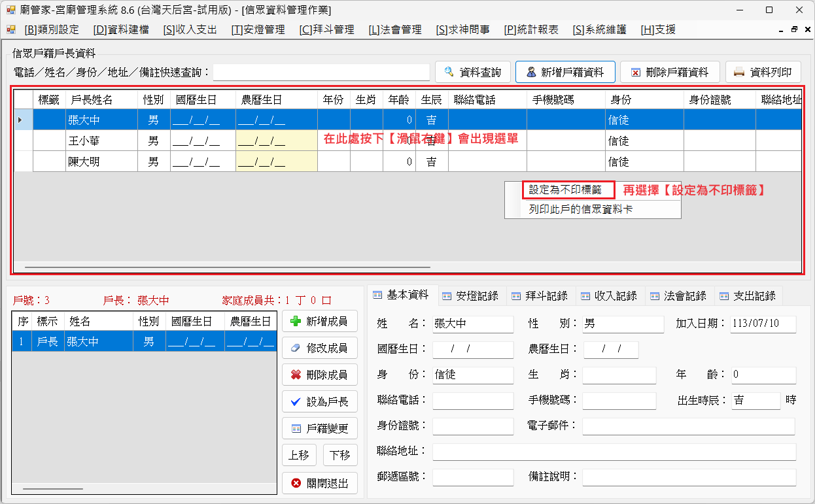Open the [P]統計報表 menu
The image size is (815, 504).
point(531,29)
